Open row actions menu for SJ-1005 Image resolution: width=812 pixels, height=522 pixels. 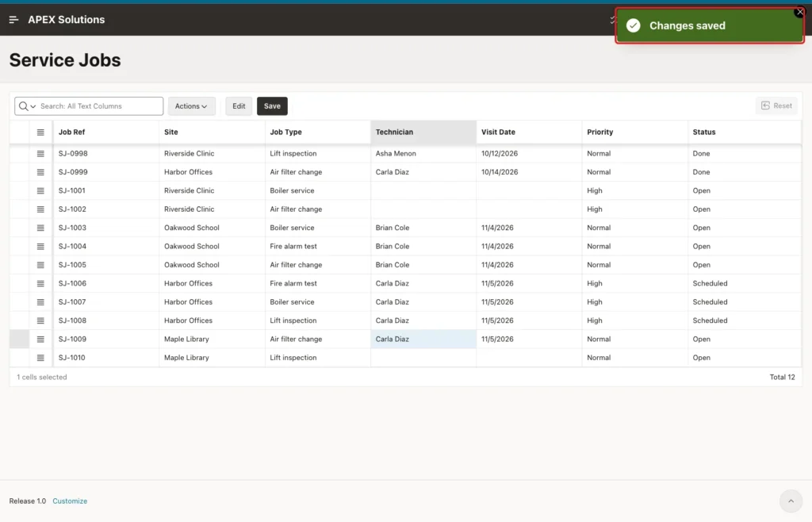tap(40, 265)
